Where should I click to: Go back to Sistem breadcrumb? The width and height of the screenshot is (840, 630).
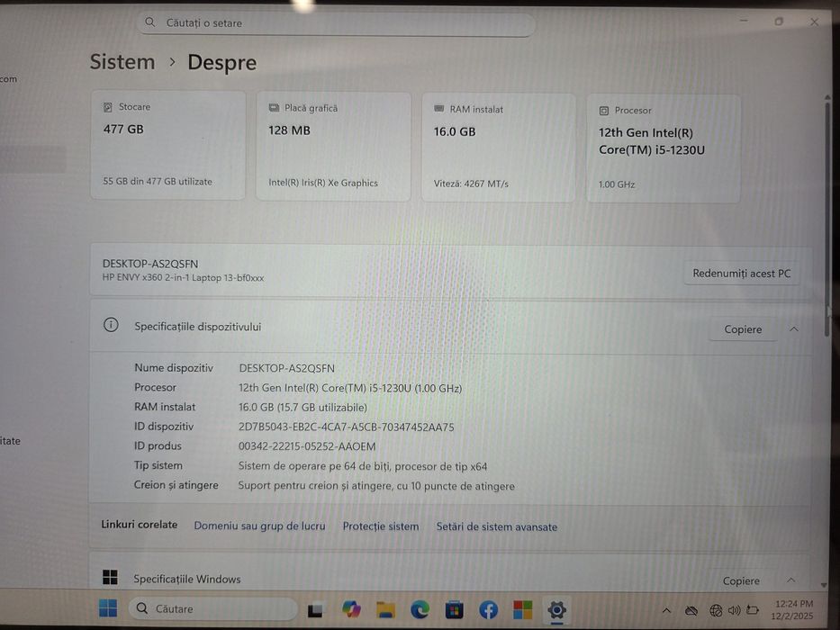(122, 61)
